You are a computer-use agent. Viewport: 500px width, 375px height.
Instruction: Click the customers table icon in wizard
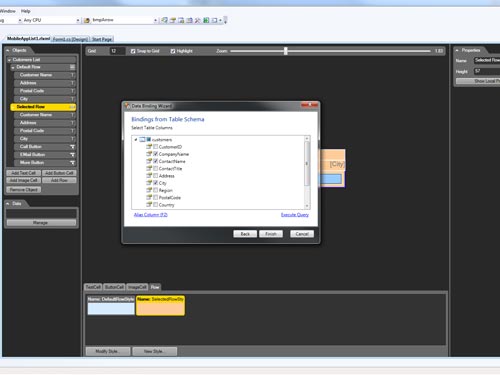[x=142, y=139]
